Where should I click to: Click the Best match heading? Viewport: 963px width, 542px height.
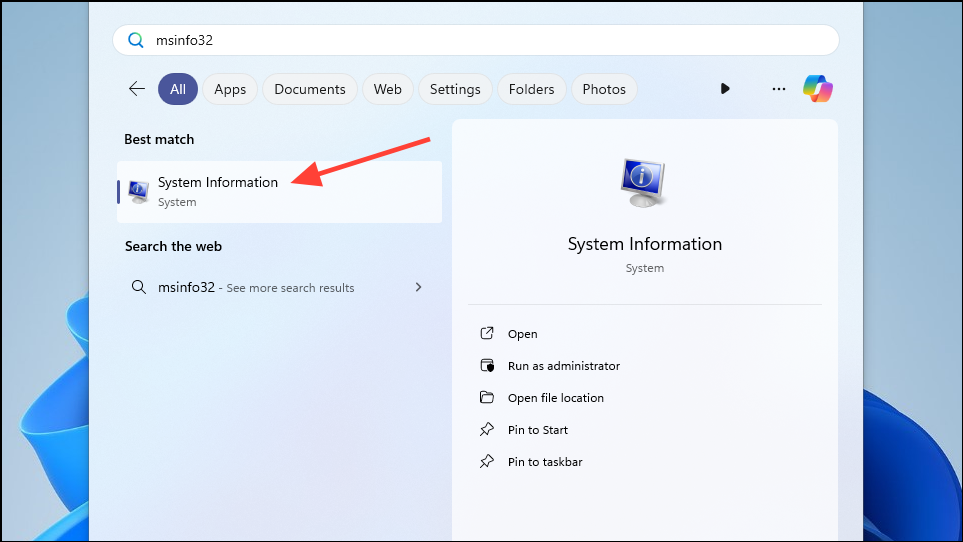[159, 139]
